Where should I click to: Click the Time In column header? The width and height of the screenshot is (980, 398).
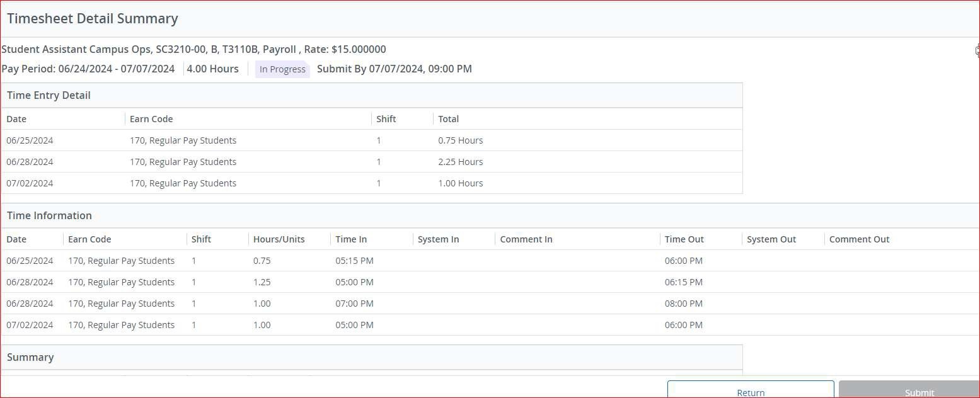[x=350, y=239]
